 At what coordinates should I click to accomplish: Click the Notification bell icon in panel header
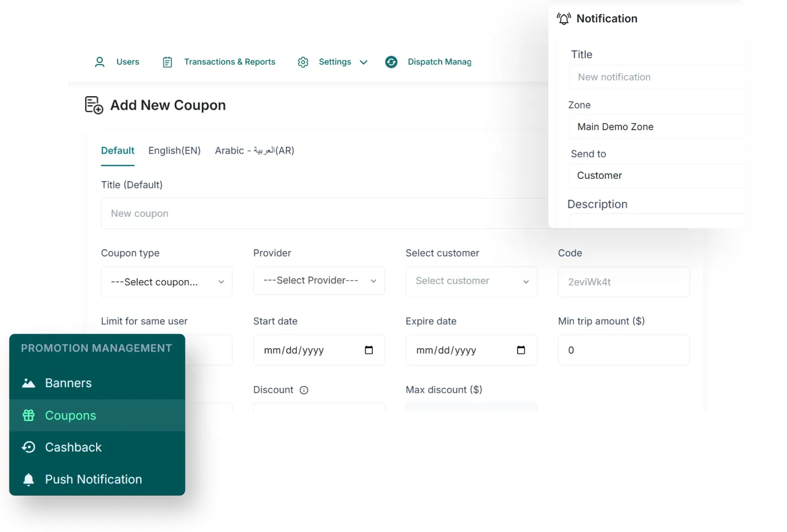click(x=563, y=19)
